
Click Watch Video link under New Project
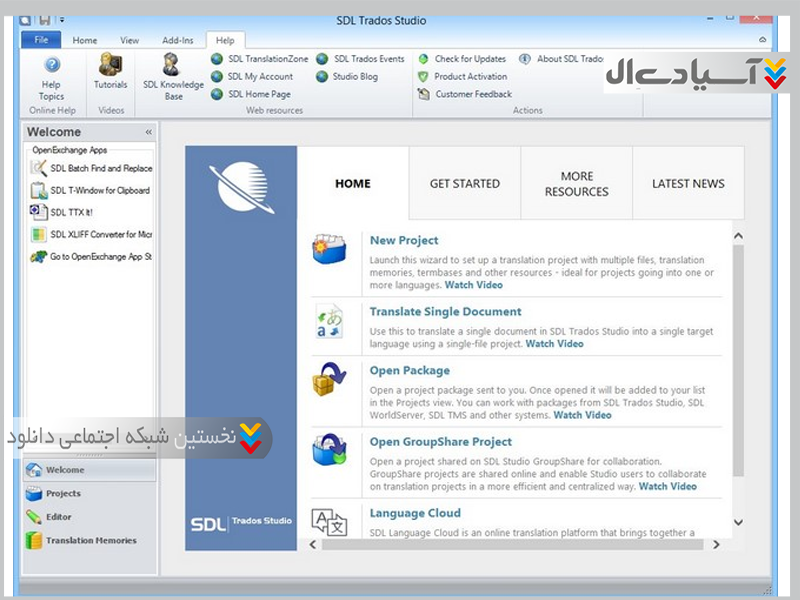(474, 285)
